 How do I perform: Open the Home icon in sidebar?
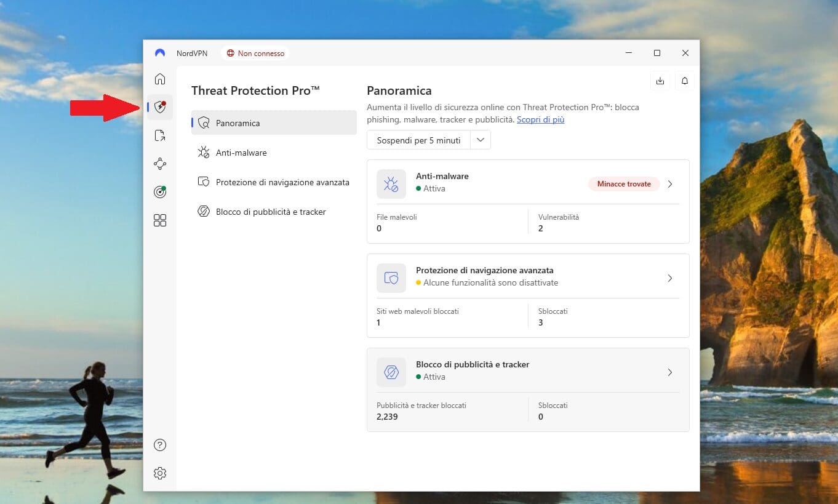[x=160, y=79]
